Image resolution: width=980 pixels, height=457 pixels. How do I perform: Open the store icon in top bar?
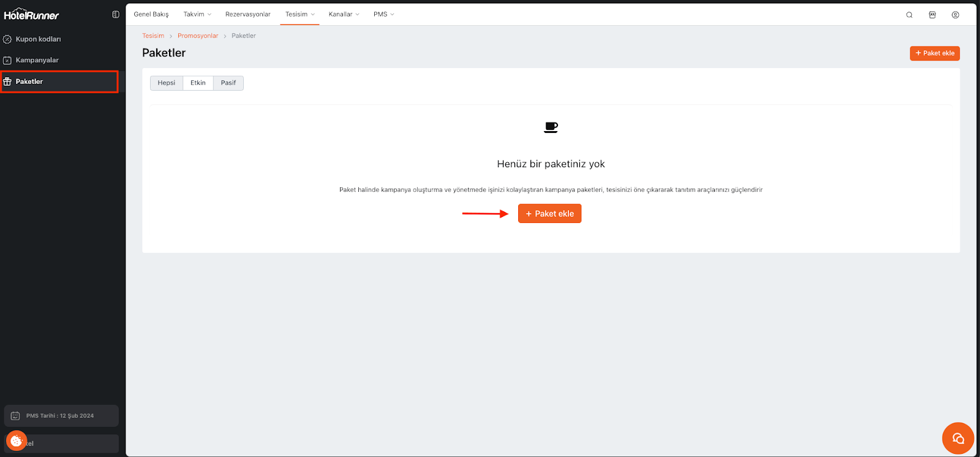coord(932,15)
